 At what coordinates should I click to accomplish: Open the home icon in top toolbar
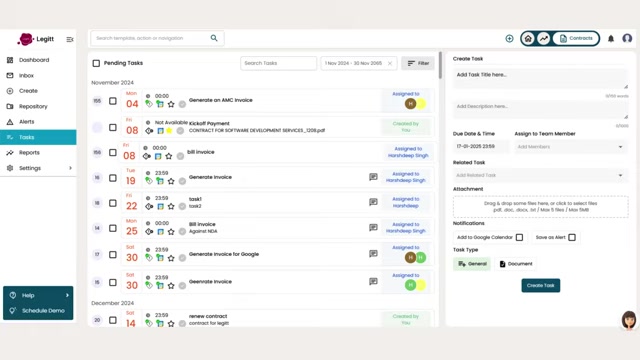(x=528, y=38)
